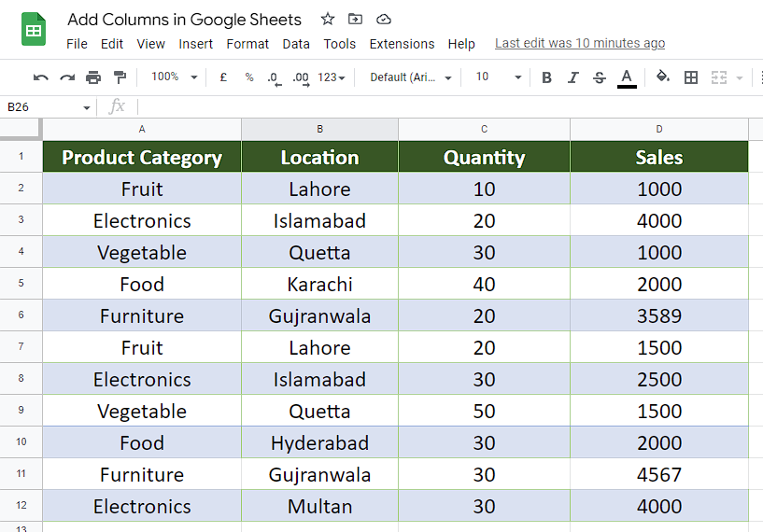Open the Tools menu
This screenshot has height=532, width=763.
[x=340, y=44]
